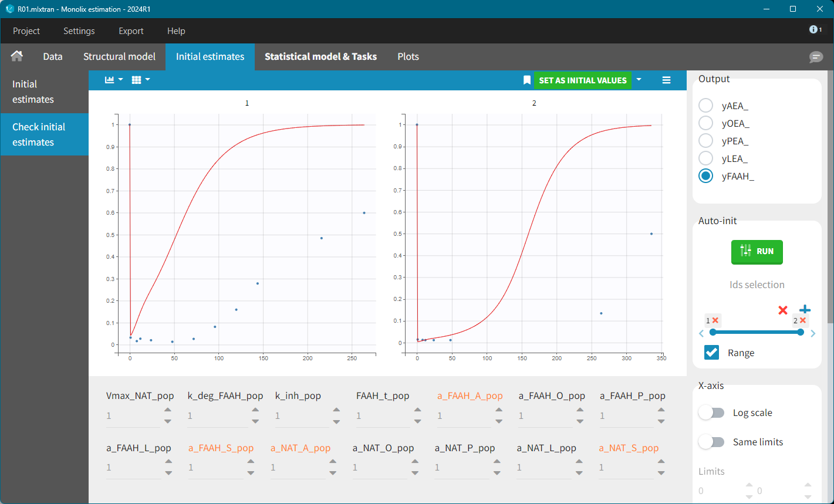Toggle the Same limits switch
This screenshot has height=504, width=834.
[x=711, y=442]
